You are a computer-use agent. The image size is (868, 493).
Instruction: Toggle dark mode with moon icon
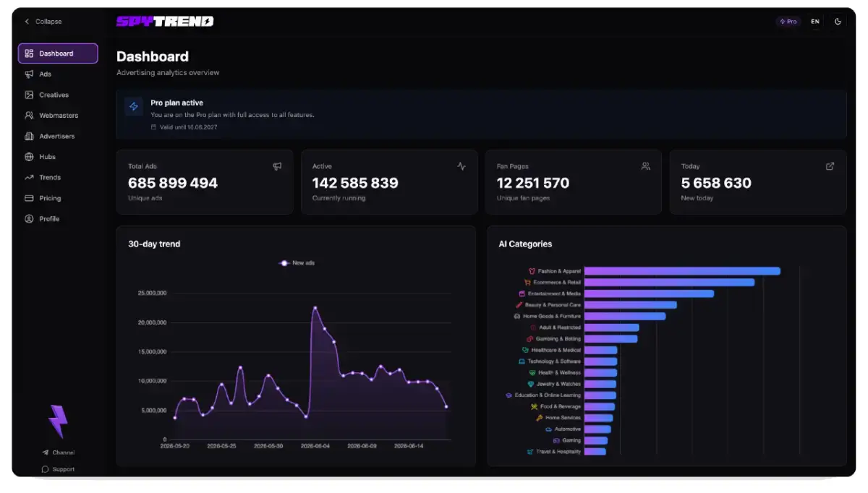(838, 22)
